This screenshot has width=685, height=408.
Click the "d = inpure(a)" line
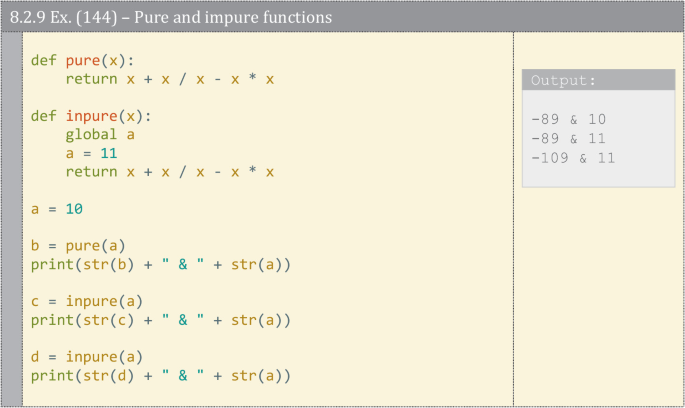click(87, 357)
